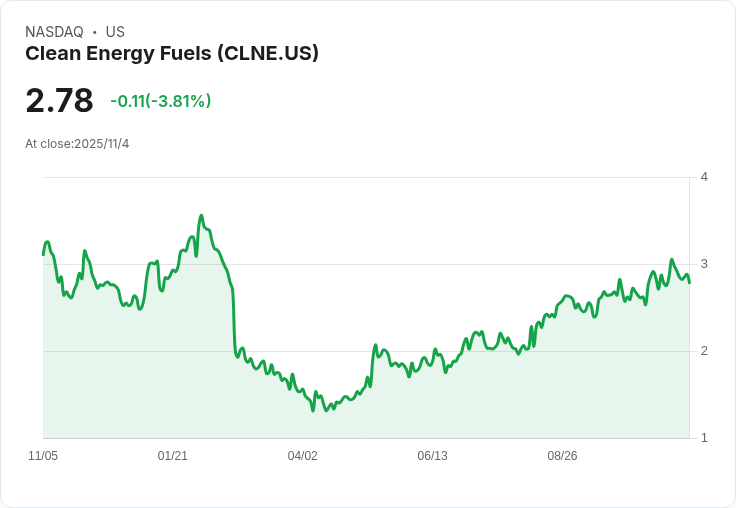The image size is (736, 508).
Task: Click the chart's highest peak above 3
Action: pyautogui.click(x=201, y=216)
